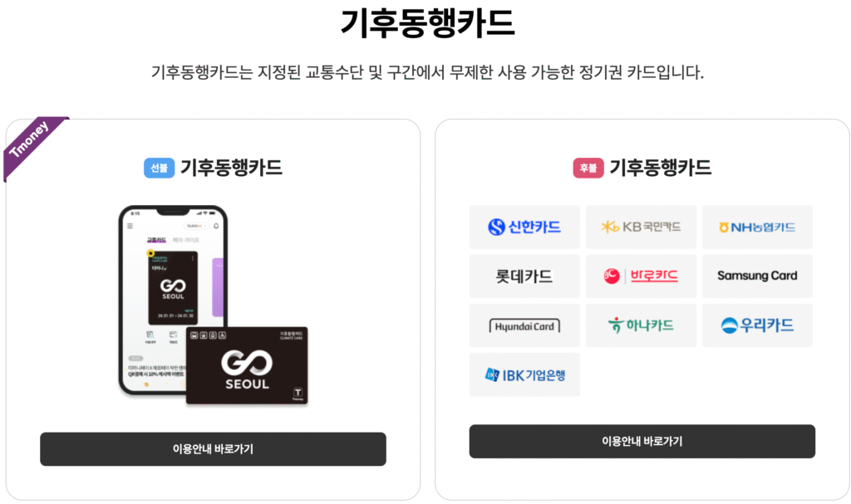The width and height of the screenshot is (851, 504).
Task: Pick the Woori Card logo tile
Action: [757, 325]
